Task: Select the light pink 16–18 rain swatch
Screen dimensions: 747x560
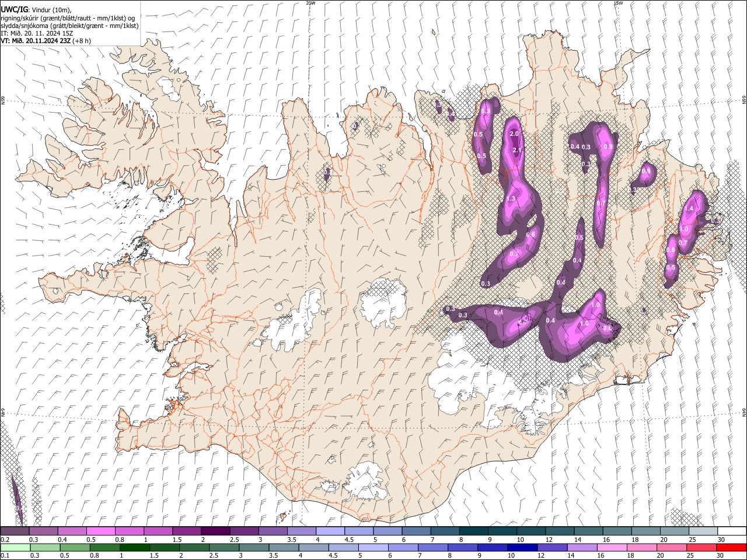Action: click(612, 547)
